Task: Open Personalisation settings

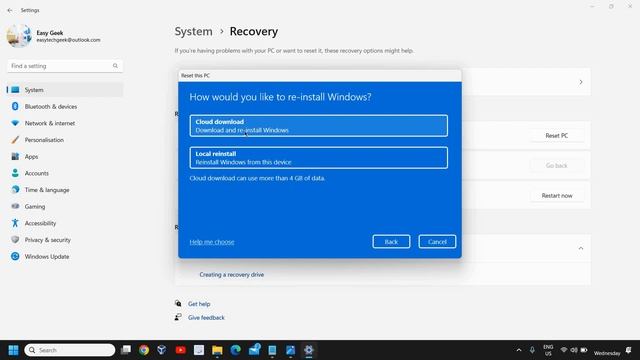Action: (65, 140)
